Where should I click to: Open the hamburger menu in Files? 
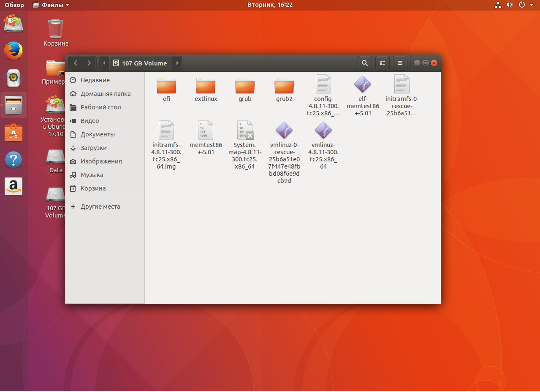click(x=400, y=63)
